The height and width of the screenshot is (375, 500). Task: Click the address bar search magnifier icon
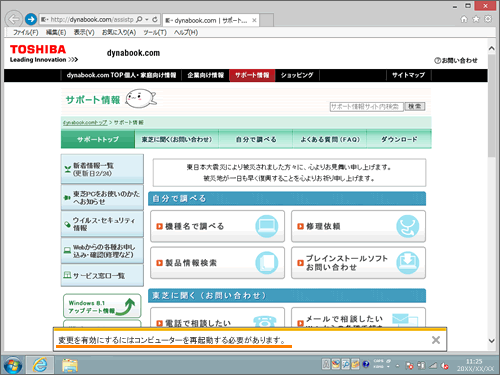139,20
